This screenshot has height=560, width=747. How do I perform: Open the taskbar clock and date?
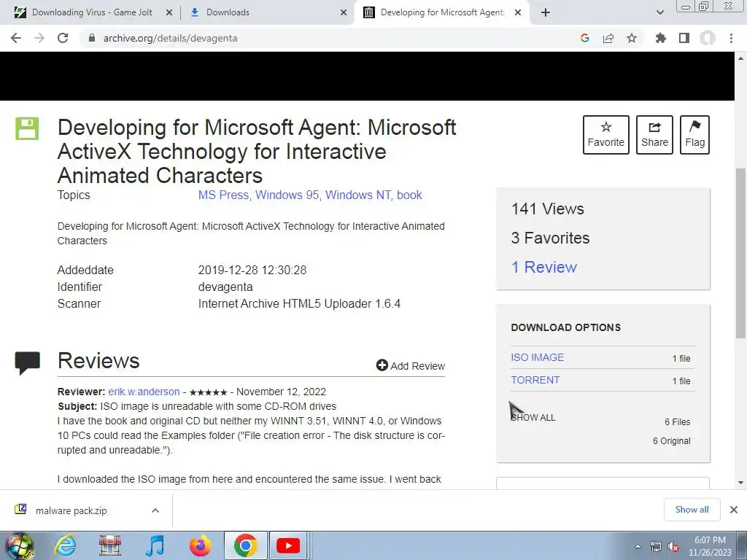pos(710,546)
